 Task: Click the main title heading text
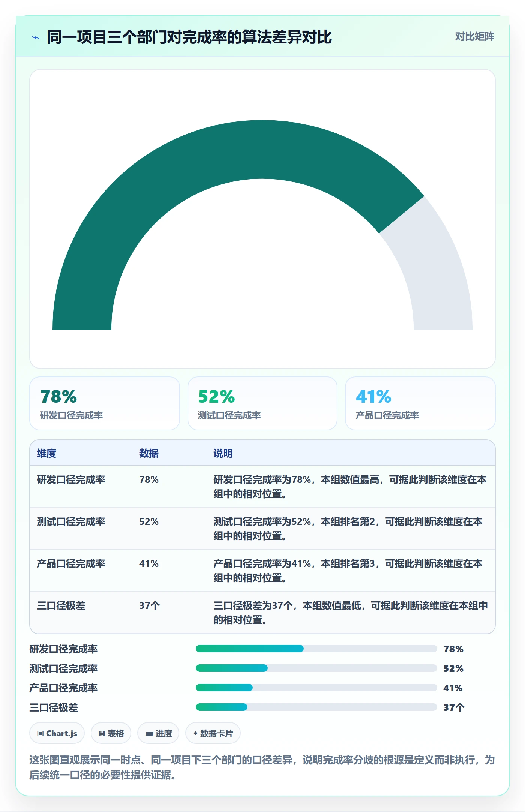[189, 37]
